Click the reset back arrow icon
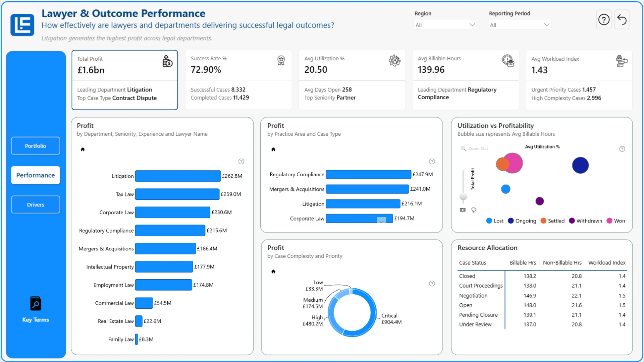Image resolution: width=644 pixels, height=362 pixels. (x=622, y=20)
